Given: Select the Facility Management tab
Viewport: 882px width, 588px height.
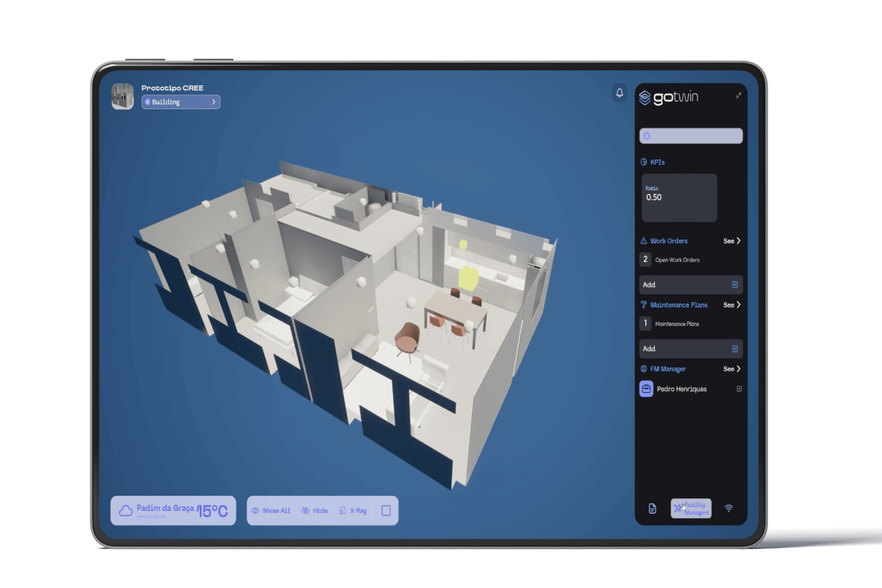Looking at the screenshot, I should point(691,509).
